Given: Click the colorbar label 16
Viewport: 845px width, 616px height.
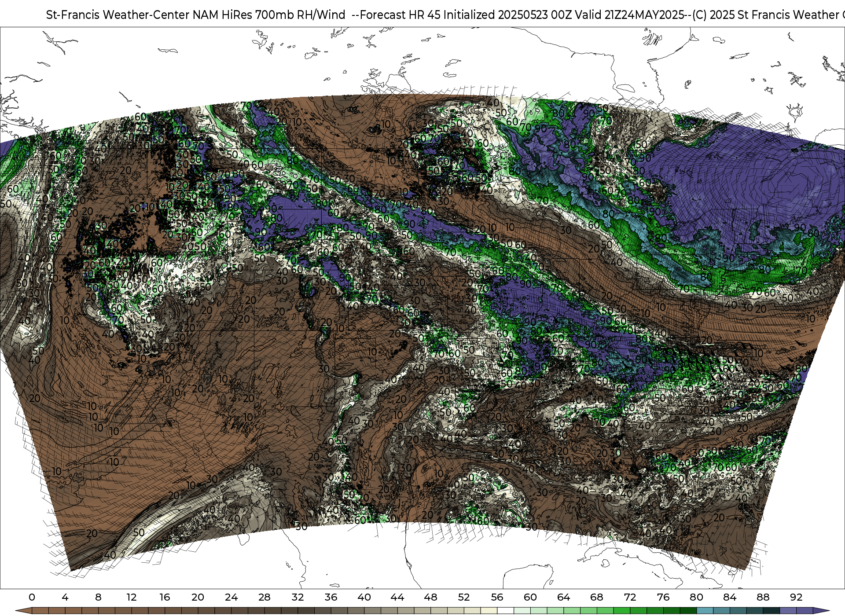Looking at the screenshot, I should tap(165, 597).
